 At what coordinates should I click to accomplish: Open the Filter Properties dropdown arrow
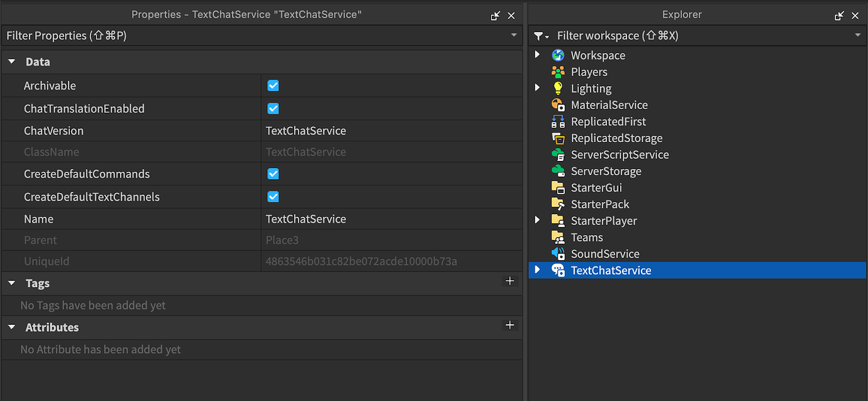pos(515,36)
